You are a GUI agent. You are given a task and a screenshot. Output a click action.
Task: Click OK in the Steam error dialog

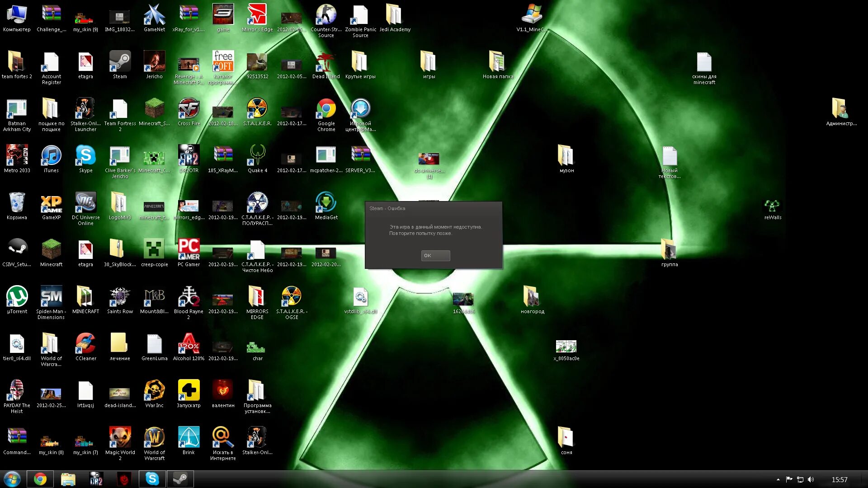point(435,255)
